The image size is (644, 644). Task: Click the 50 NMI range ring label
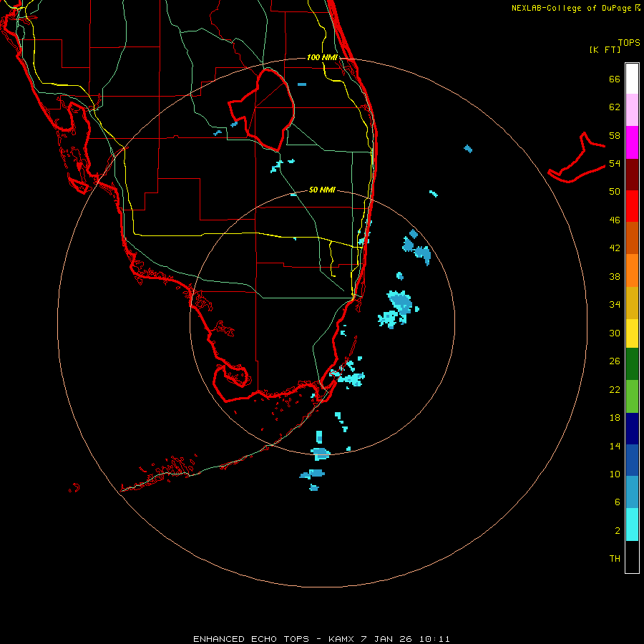[x=322, y=190]
